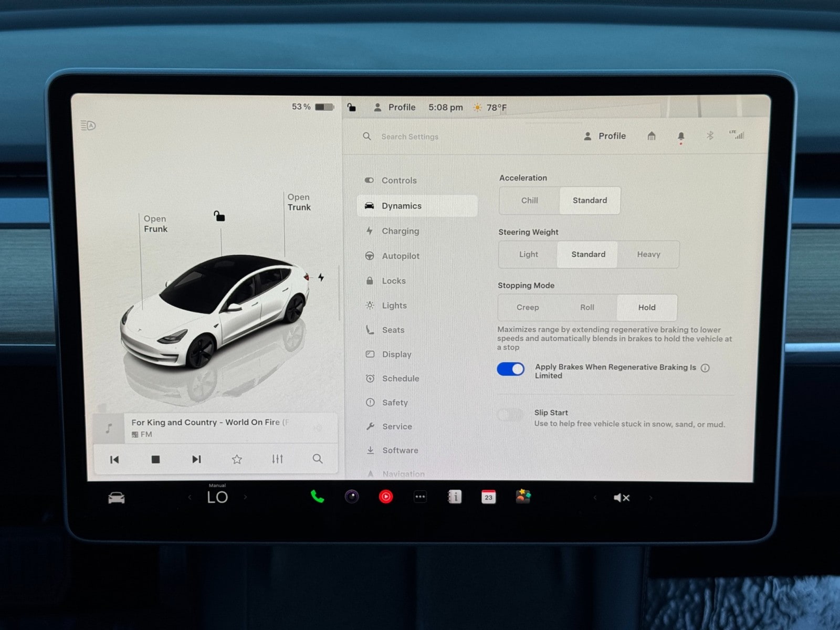
Task: Favorite the current station with star icon
Action: pos(237,459)
